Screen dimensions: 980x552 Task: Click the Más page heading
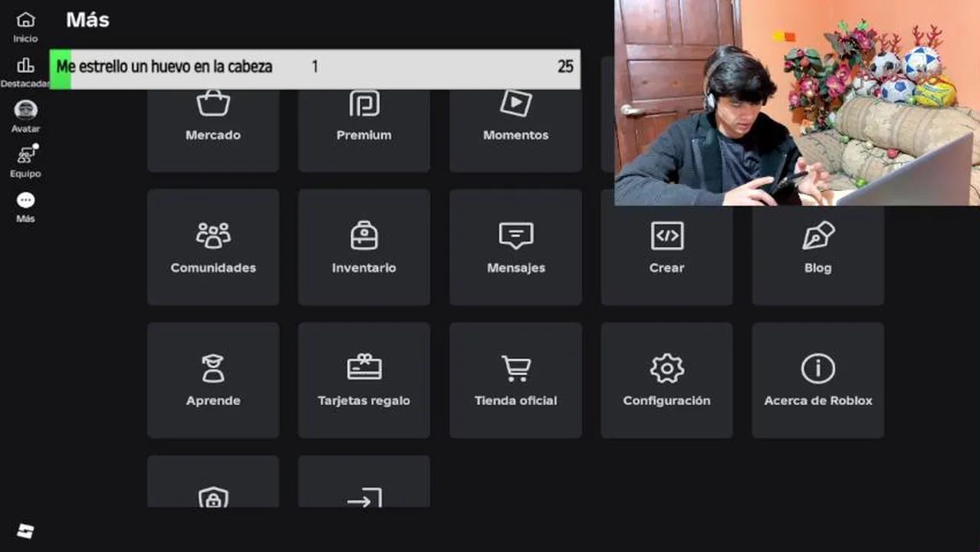pyautogui.click(x=87, y=20)
